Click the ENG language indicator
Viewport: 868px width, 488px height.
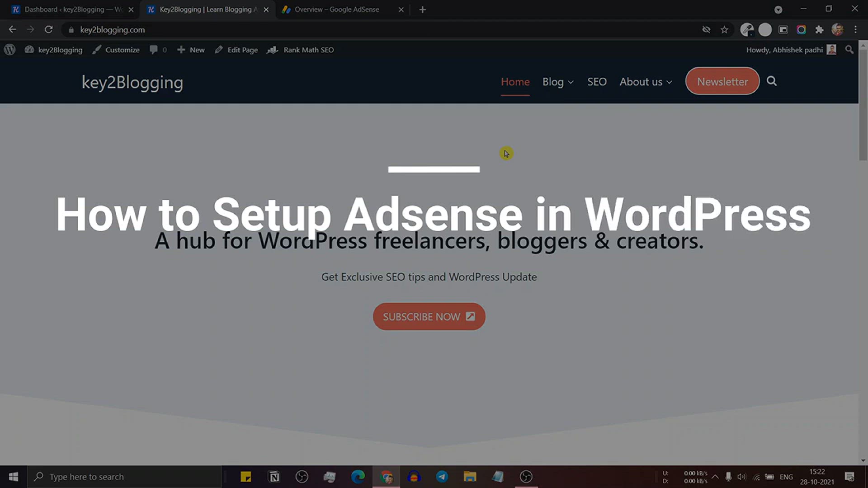coord(786,477)
